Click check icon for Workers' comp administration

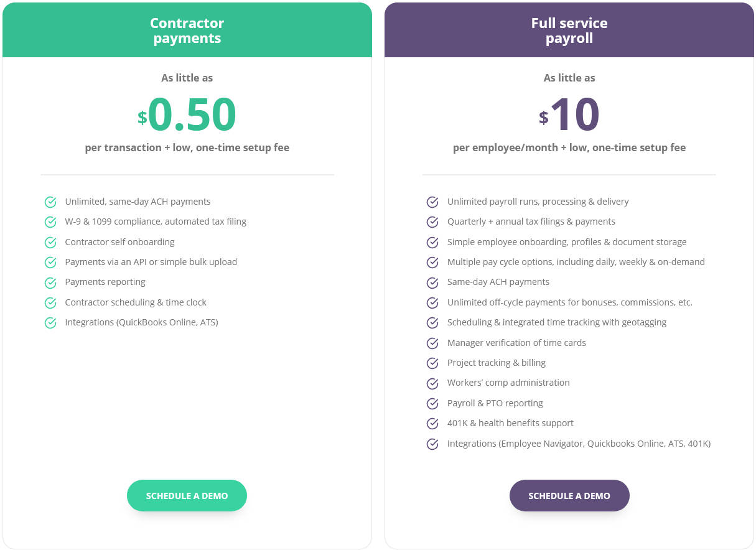click(432, 383)
